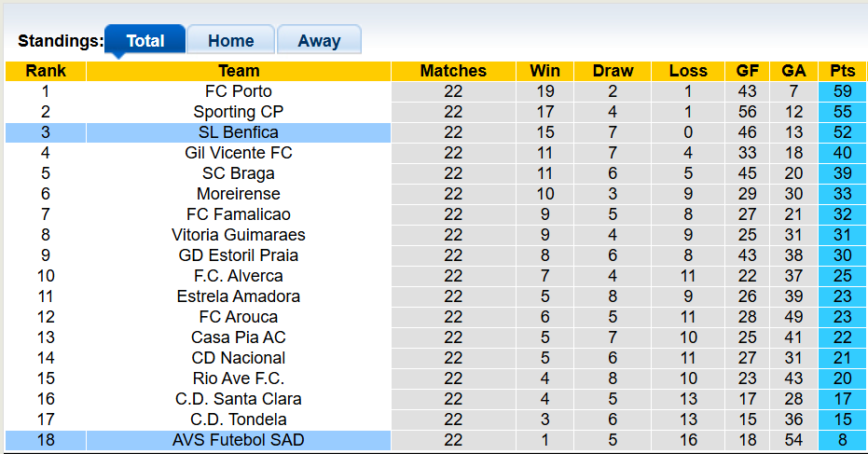Click the FC Porto team name

point(239,91)
